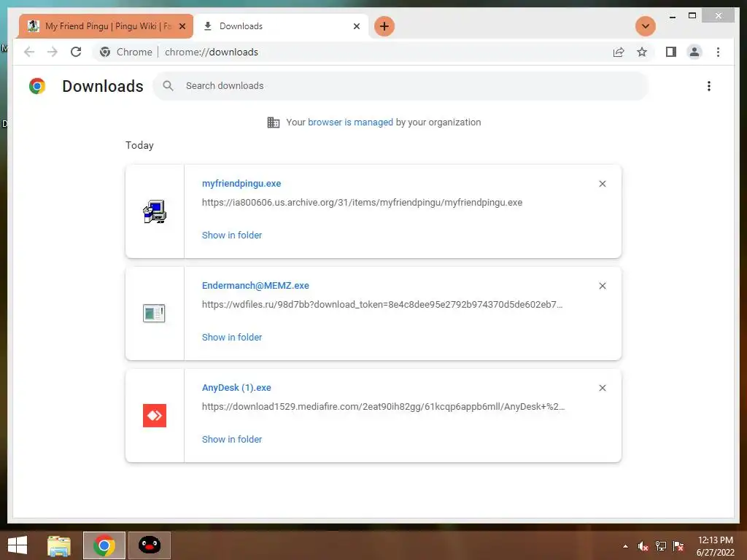Viewport: 747px width, 560px height.
Task: Open the downloads page more actions menu
Action: (x=709, y=86)
